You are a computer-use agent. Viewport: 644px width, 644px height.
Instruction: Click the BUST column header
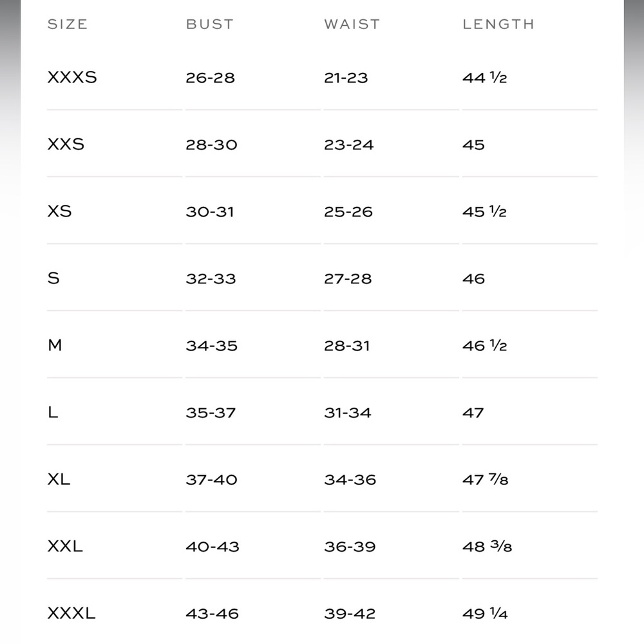pyautogui.click(x=209, y=24)
